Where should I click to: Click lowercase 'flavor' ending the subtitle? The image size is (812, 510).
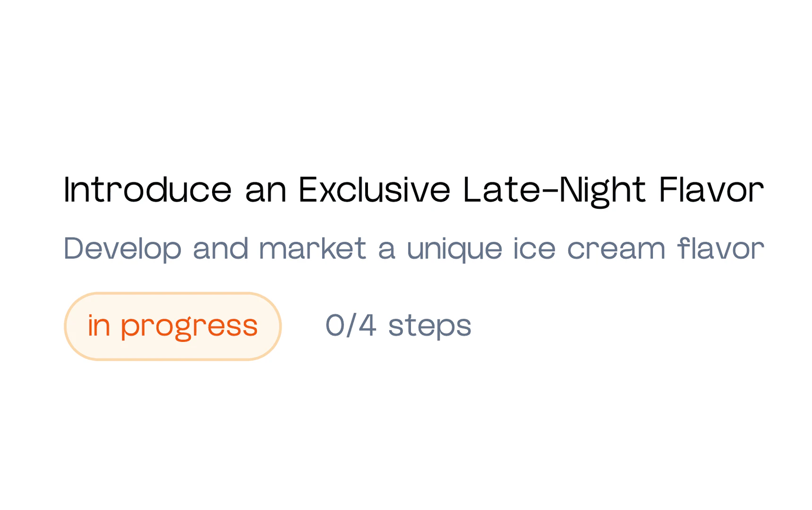[720, 248]
